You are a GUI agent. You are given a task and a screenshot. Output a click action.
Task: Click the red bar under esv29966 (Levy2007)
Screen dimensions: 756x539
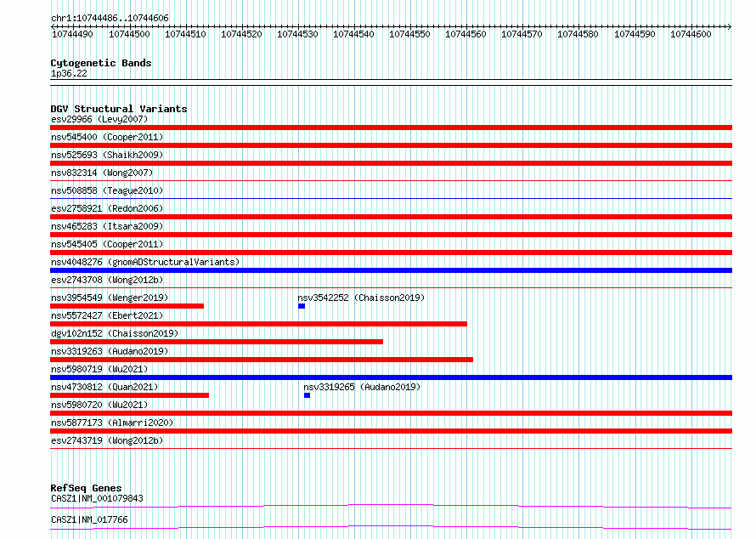pos(391,128)
